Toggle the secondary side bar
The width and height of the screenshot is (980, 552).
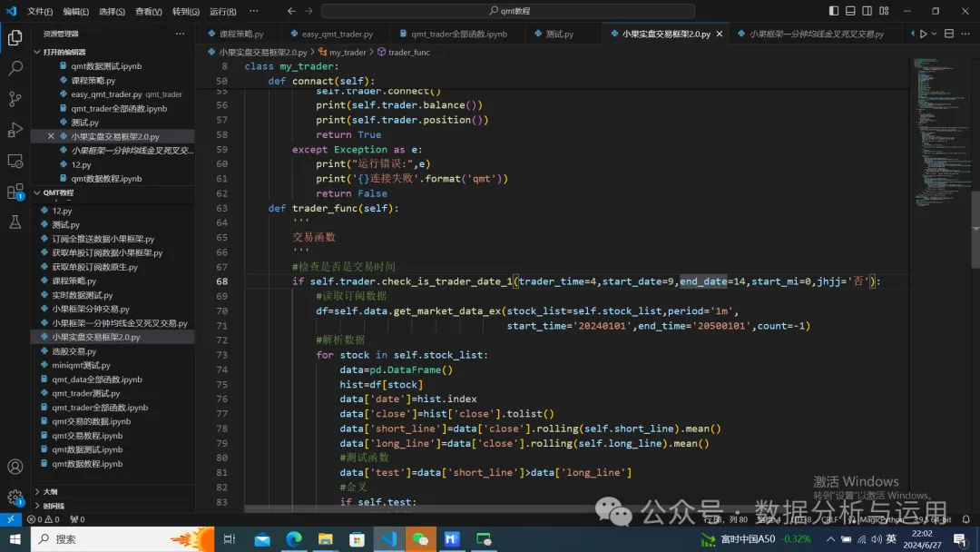[x=867, y=11]
